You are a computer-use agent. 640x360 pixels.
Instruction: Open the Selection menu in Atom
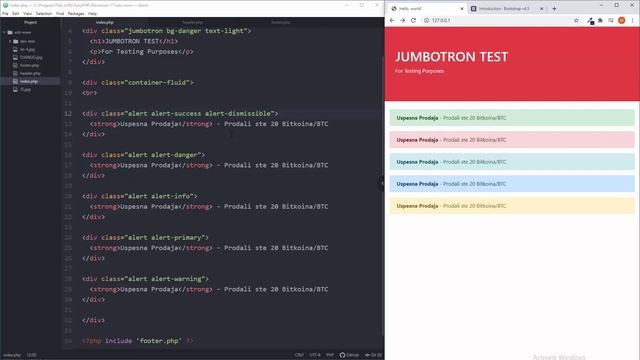(44, 13)
